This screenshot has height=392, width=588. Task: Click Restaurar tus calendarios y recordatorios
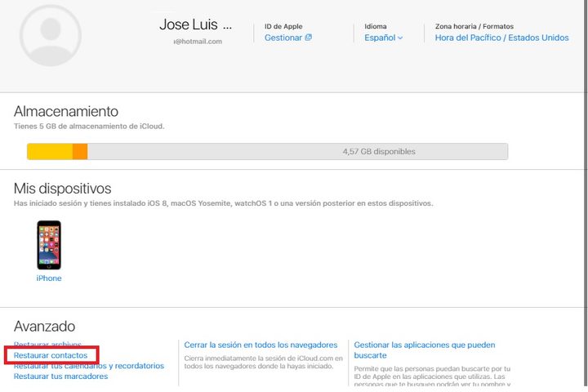point(89,366)
